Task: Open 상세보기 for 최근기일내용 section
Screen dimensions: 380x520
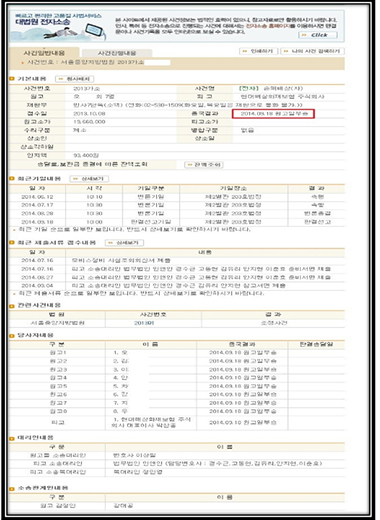Action: pos(89,179)
